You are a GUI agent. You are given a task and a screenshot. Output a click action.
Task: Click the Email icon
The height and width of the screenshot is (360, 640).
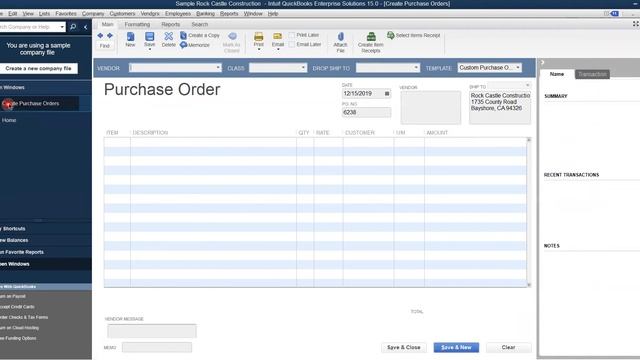278,37
